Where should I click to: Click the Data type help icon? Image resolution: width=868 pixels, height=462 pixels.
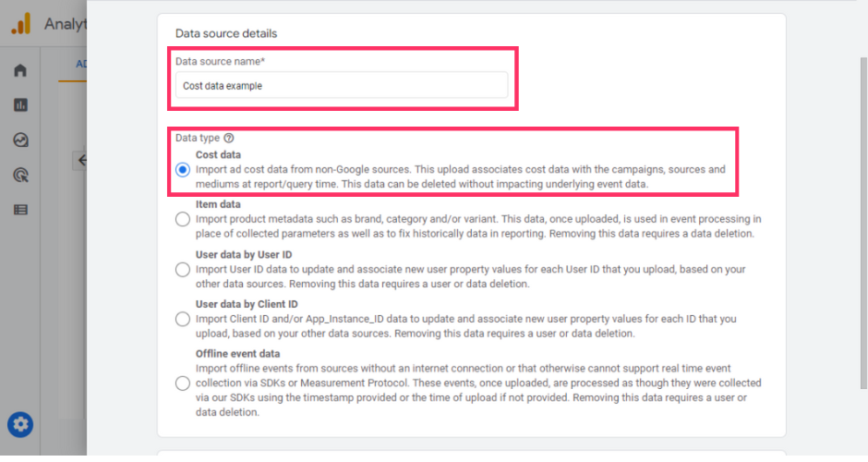229,138
